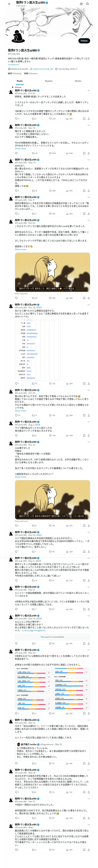Switch to the Replies tab
The width and height of the screenshot is (98, 868).
[x=49, y=81]
